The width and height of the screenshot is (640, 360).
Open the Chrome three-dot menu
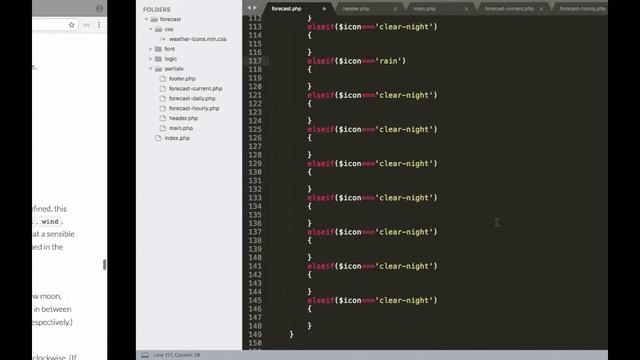pos(99,25)
